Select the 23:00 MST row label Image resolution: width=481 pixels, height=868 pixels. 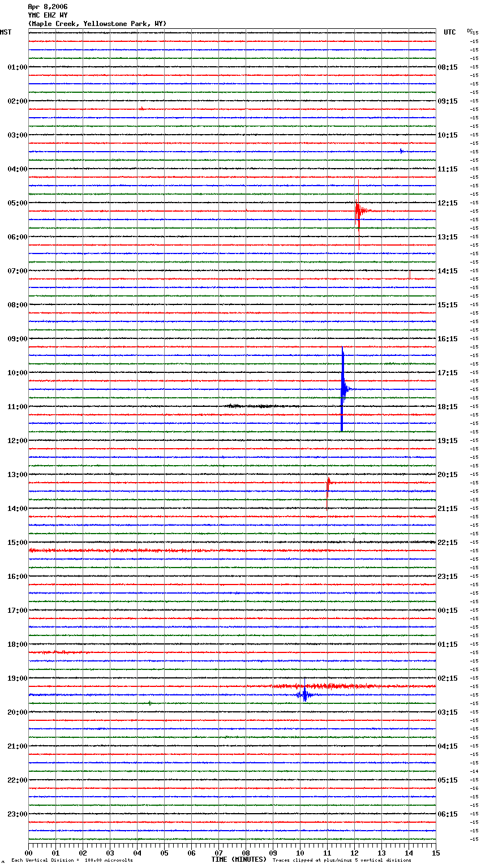pyautogui.click(x=17, y=814)
